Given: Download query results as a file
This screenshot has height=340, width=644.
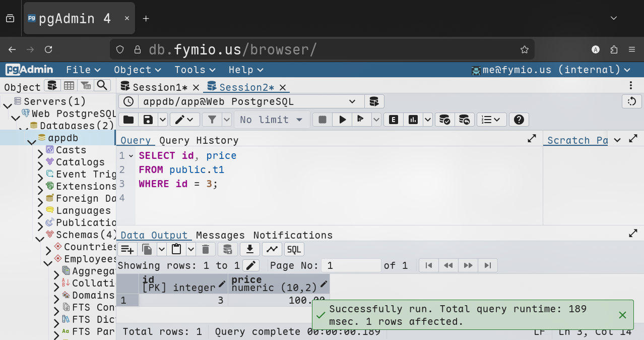Looking at the screenshot, I should point(249,249).
